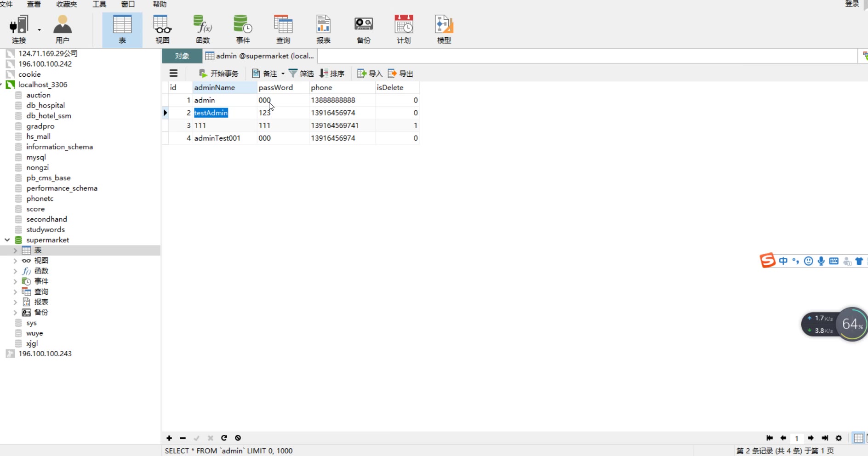Open the hamburger menu in table toolbar
This screenshot has width=868, height=456.
(x=173, y=73)
